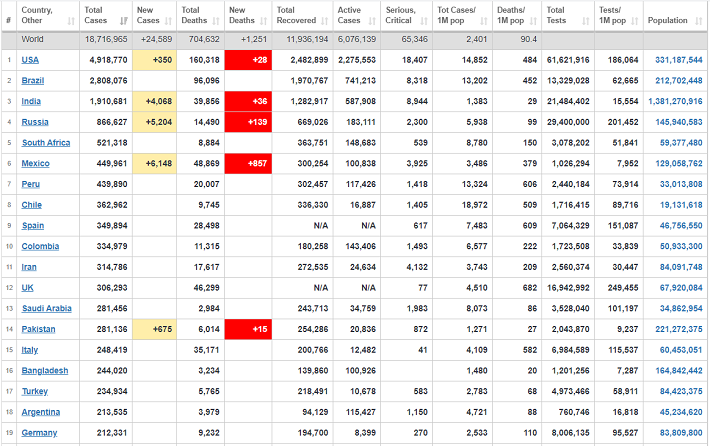Click India new cases cell +4,068

tap(154, 101)
